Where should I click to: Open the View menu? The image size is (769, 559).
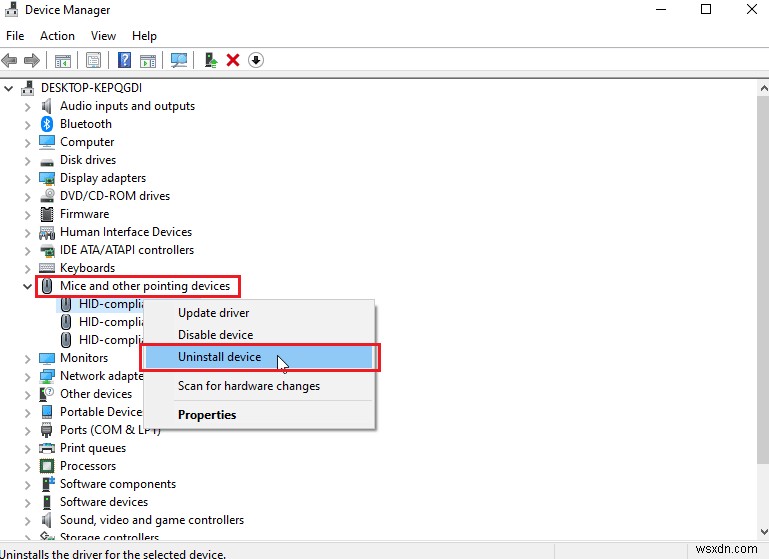tap(103, 36)
